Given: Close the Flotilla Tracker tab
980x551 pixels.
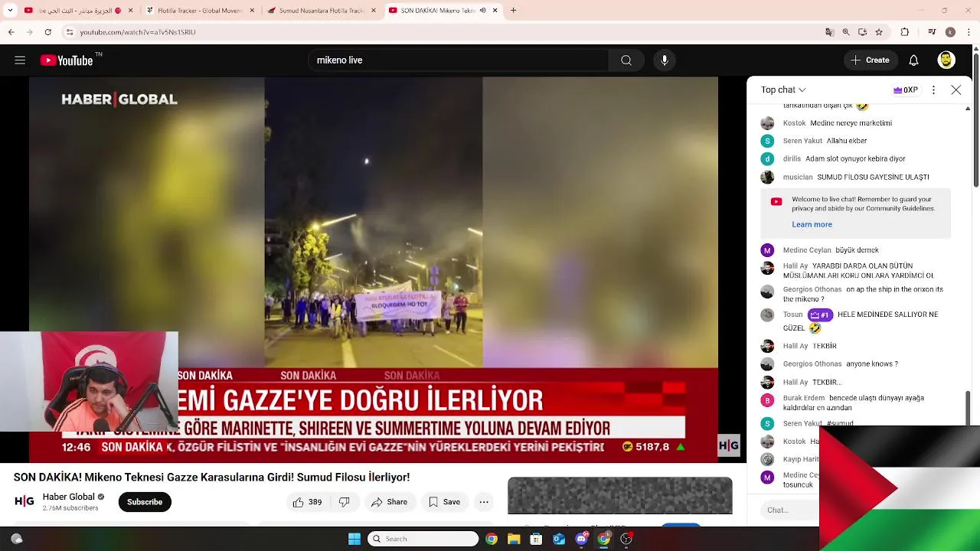Looking at the screenshot, I should tap(252, 11).
